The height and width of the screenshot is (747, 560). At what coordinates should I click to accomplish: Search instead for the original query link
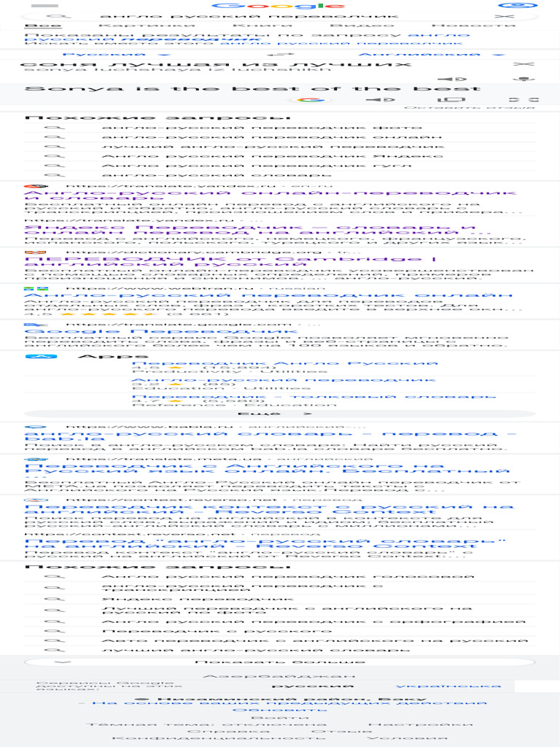pos(341,43)
